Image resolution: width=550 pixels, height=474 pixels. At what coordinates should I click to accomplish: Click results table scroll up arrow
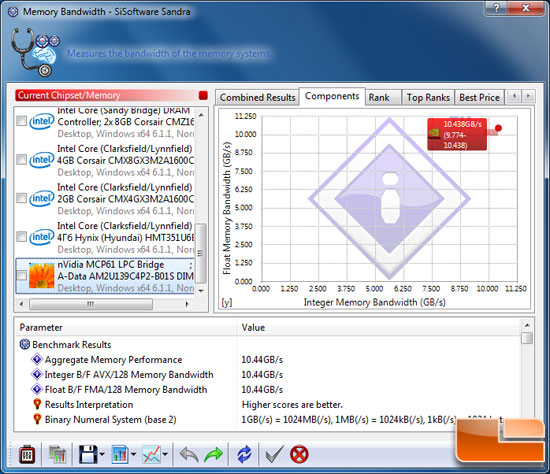[527, 326]
